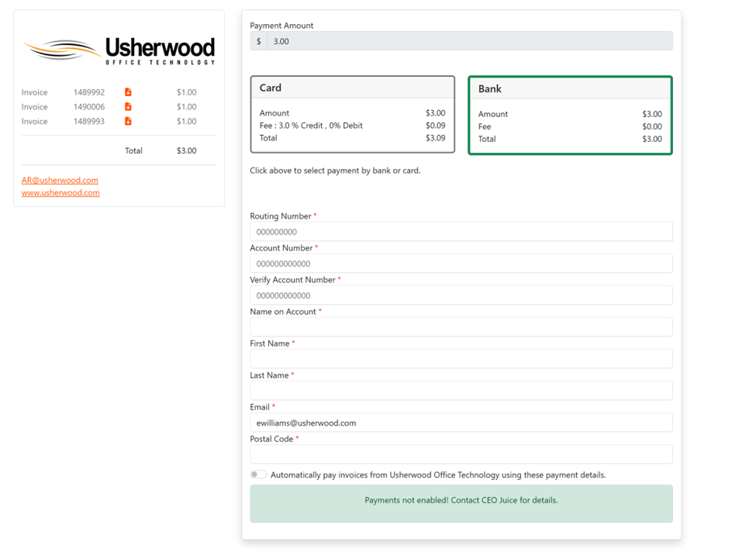Select the Verify Account Number field

coord(461,295)
